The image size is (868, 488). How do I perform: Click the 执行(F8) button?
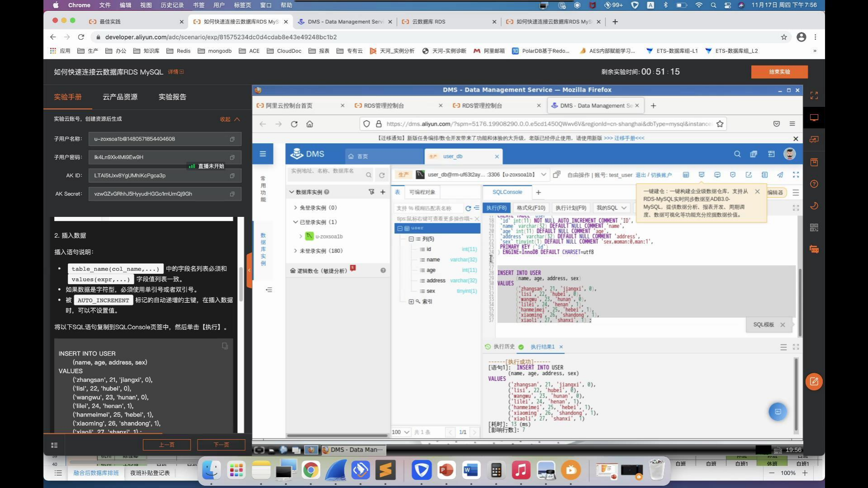tap(496, 208)
